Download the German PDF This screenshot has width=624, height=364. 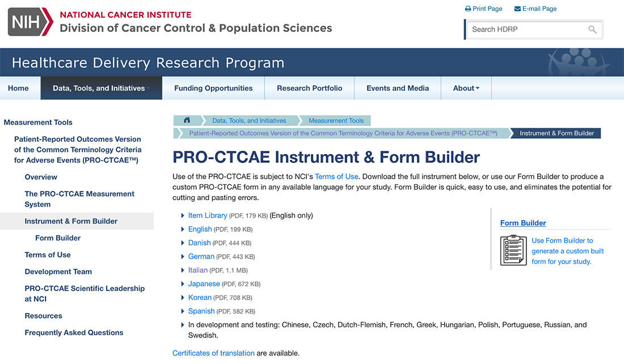[201, 257]
